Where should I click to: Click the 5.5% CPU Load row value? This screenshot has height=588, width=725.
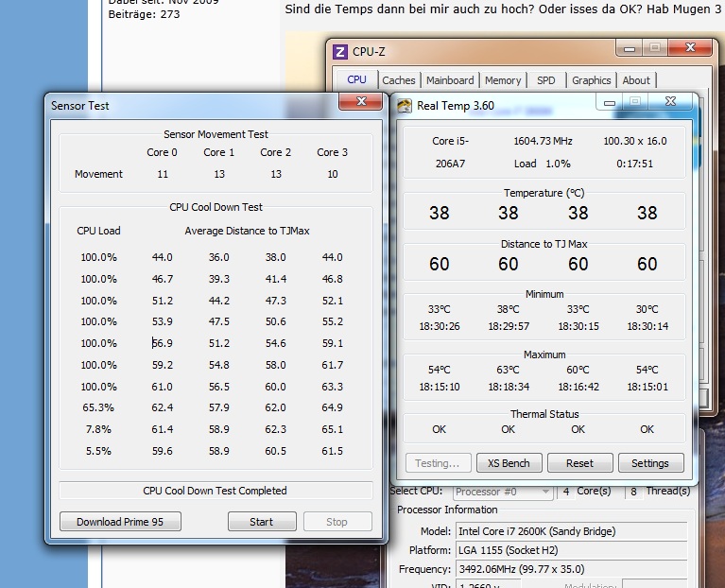click(98, 451)
